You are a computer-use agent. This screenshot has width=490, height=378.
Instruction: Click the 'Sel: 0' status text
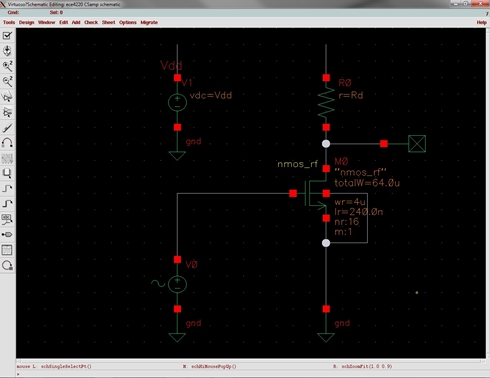56,12
